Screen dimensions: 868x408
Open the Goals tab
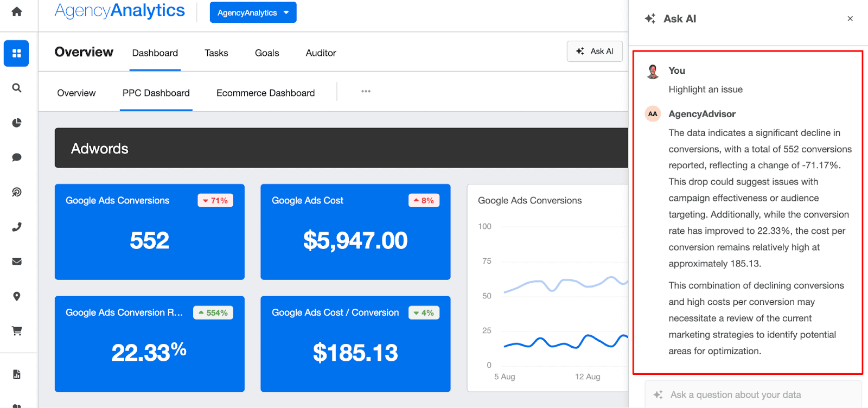(x=267, y=53)
